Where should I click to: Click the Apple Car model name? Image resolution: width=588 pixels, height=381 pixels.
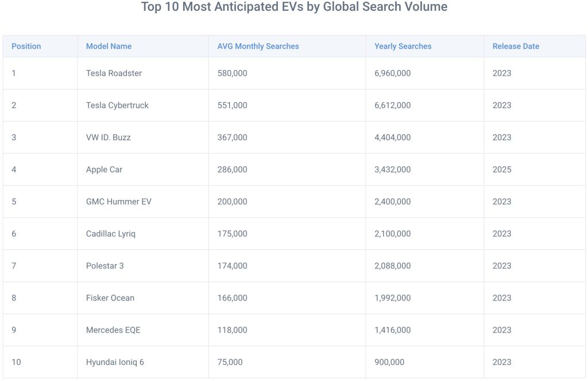click(x=104, y=170)
